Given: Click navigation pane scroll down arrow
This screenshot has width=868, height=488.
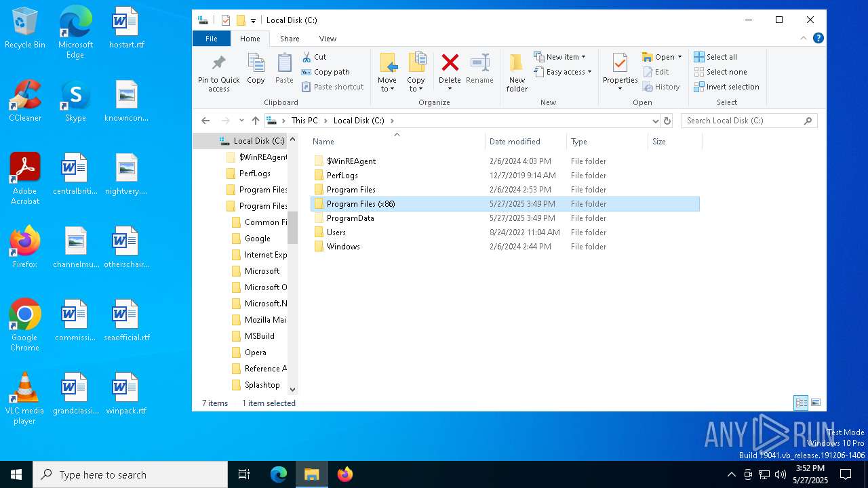Looking at the screenshot, I should click(x=293, y=389).
